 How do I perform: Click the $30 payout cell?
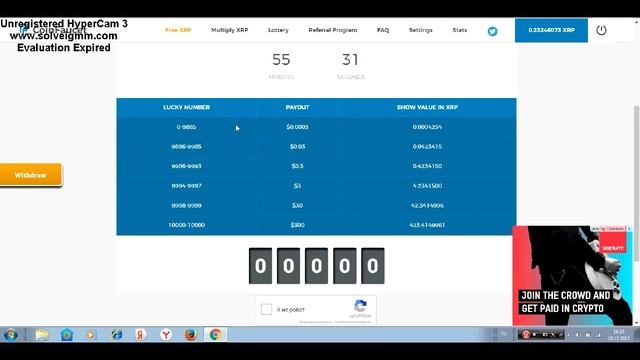(298, 205)
